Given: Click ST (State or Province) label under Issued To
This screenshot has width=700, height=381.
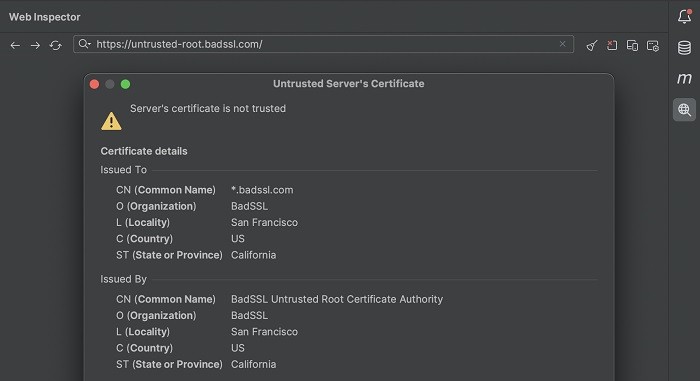Looking at the screenshot, I should pos(169,255).
